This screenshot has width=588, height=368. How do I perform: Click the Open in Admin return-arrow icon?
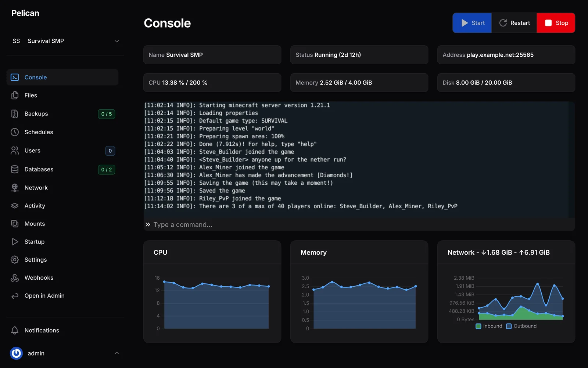[x=15, y=296]
